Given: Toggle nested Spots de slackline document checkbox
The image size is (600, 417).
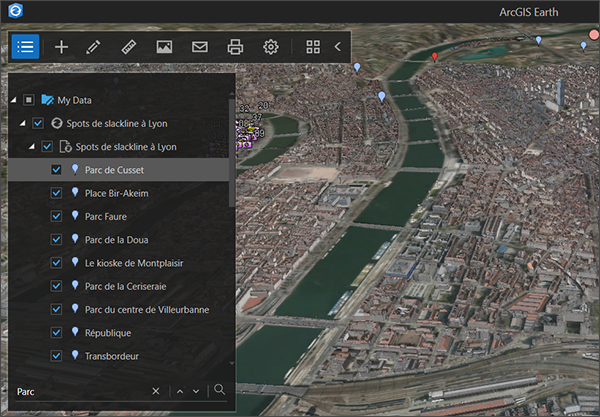Looking at the screenshot, I should (x=47, y=147).
